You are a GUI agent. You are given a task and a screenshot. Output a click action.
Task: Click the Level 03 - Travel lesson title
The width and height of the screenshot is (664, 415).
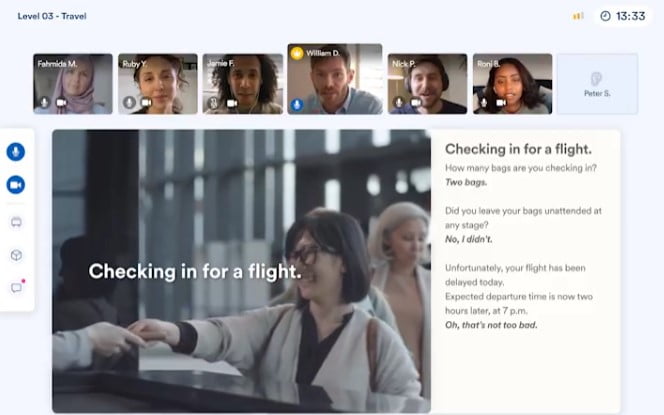pyautogui.click(x=52, y=16)
